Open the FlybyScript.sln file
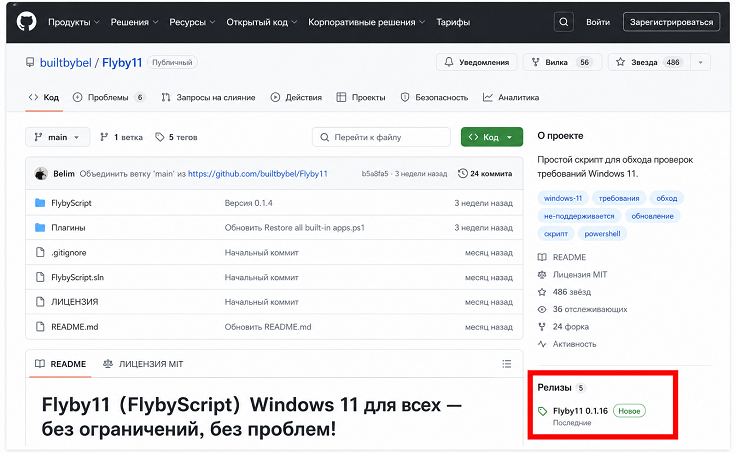This screenshot has height=453, width=735. pyautogui.click(x=77, y=278)
